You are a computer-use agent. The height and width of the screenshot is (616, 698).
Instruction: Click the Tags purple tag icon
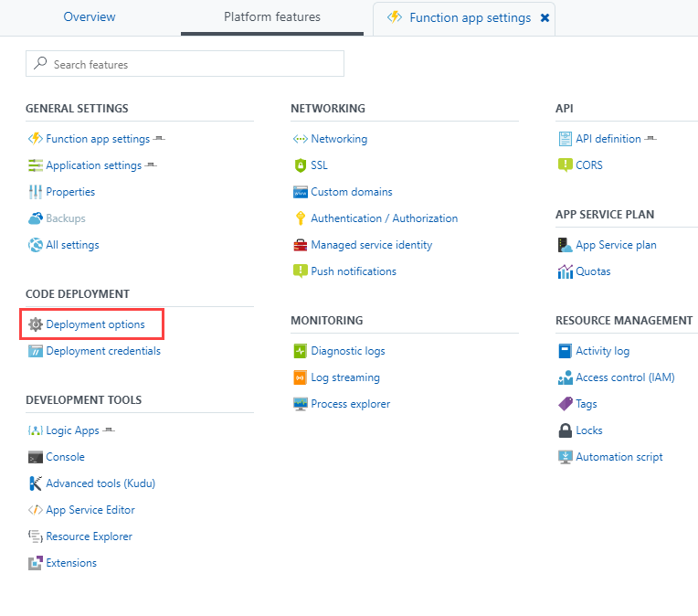click(x=566, y=404)
